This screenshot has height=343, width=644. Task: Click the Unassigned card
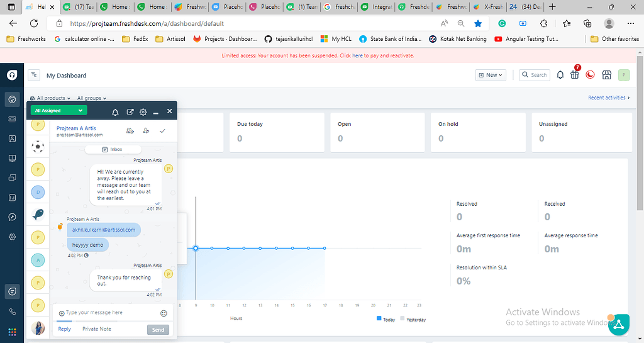point(582,132)
